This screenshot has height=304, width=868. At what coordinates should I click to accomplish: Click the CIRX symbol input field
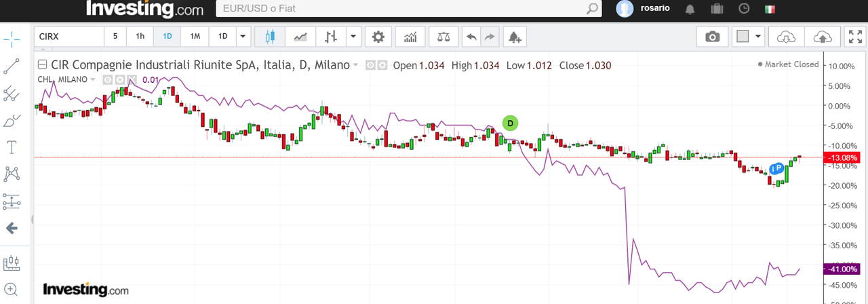pos(68,37)
